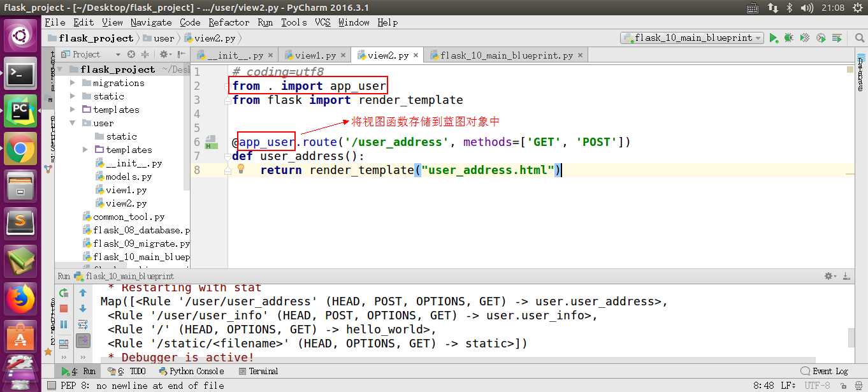
Task: Switch to the __init__.py editor tab
Action: 235,55
